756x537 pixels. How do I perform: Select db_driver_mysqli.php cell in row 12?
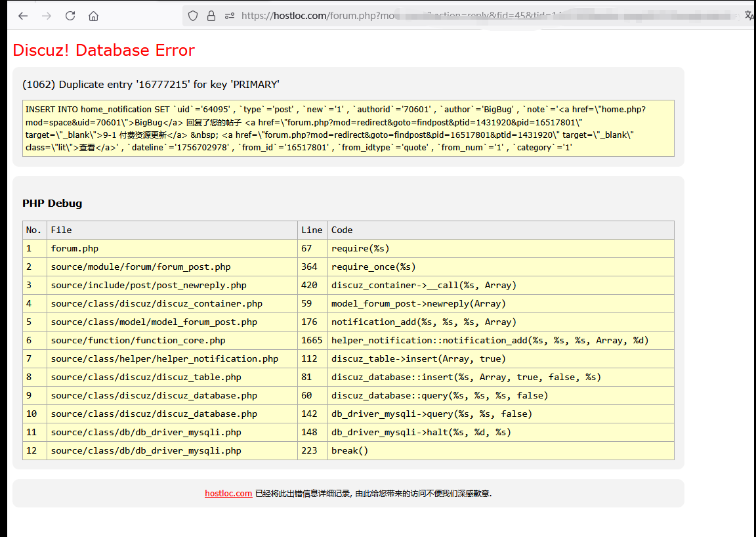[x=172, y=450]
